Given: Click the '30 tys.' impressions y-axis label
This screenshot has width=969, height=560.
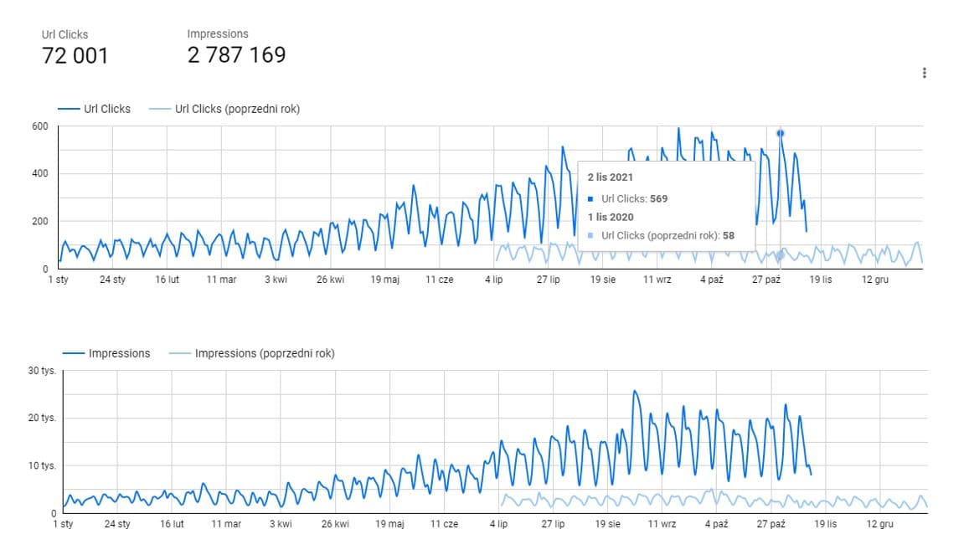Looking at the screenshot, I should tap(41, 371).
